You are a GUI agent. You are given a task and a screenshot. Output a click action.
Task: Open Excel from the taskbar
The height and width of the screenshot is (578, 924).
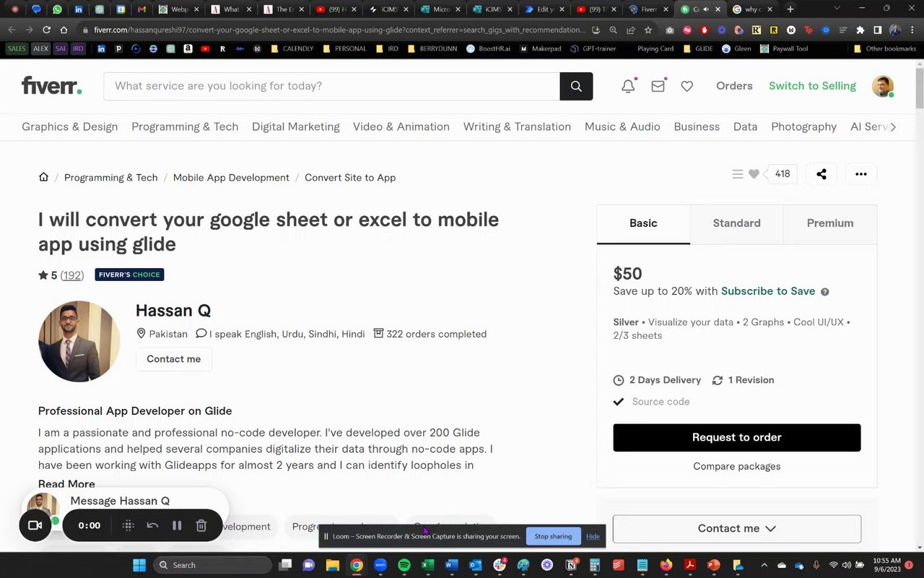click(x=428, y=565)
